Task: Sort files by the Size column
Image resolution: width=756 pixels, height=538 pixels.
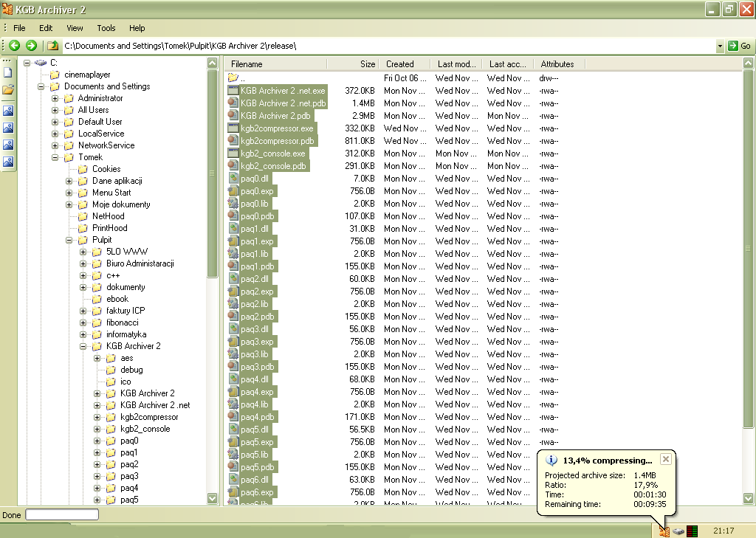Action: click(x=353, y=64)
